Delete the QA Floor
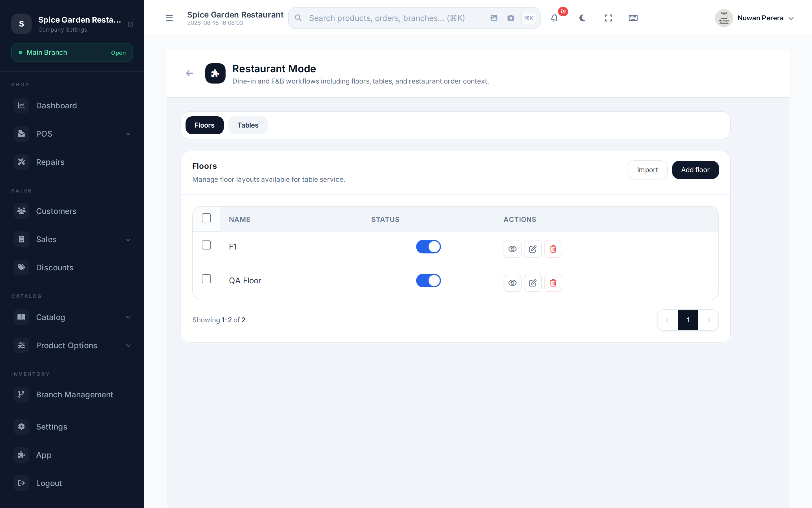 (553, 283)
